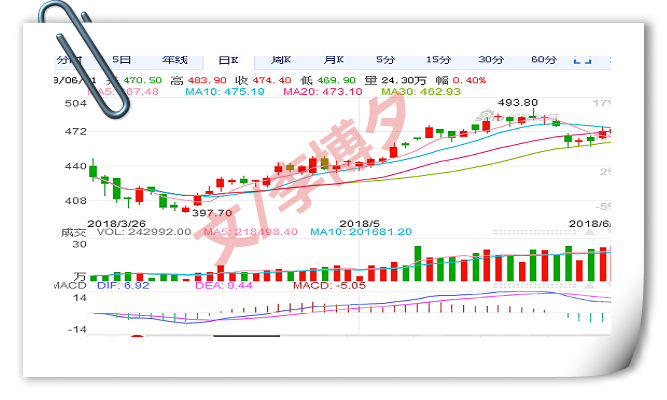Select the DIF: 6.92 MACD label
Viewport: 667px width, 400px height.
point(123,286)
